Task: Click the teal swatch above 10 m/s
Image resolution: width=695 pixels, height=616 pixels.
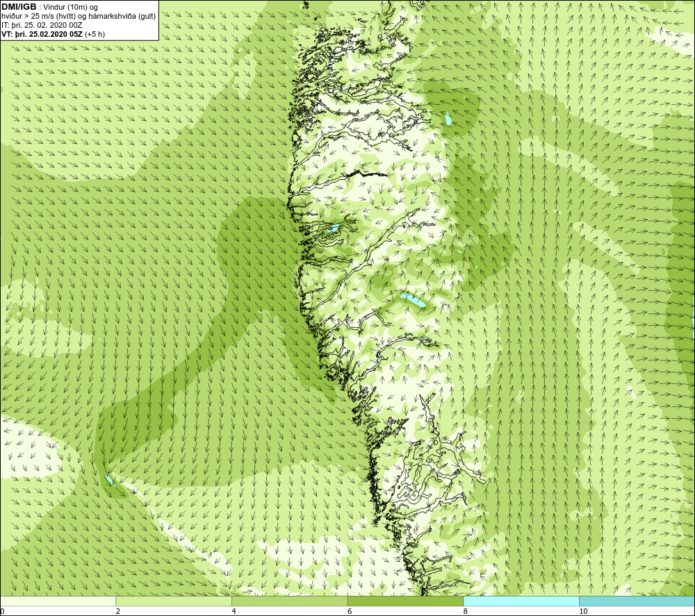Action: point(637,601)
